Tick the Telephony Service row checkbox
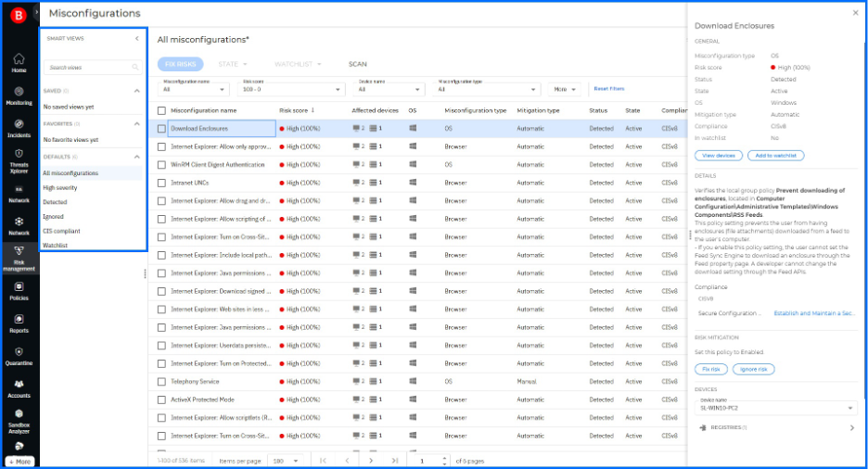This screenshot has height=469, width=868. tap(161, 382)
